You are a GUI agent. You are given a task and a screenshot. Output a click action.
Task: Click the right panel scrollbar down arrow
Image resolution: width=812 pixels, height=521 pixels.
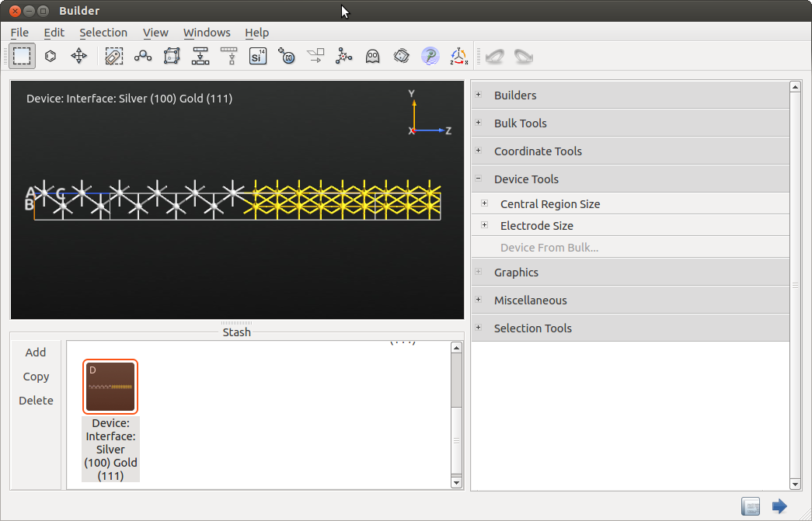pyautogui.click(x=796, y=485)
